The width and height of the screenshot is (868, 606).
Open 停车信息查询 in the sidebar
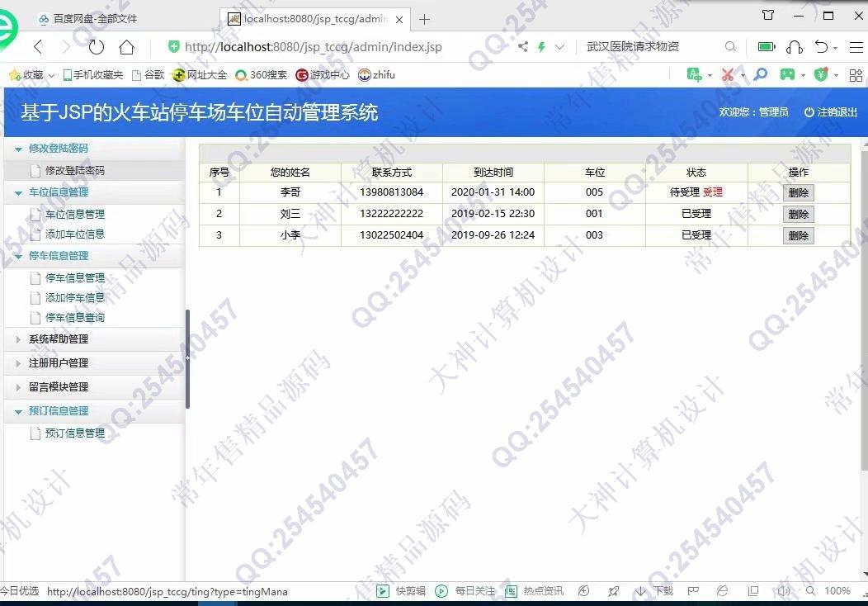[x=74, y=318]
